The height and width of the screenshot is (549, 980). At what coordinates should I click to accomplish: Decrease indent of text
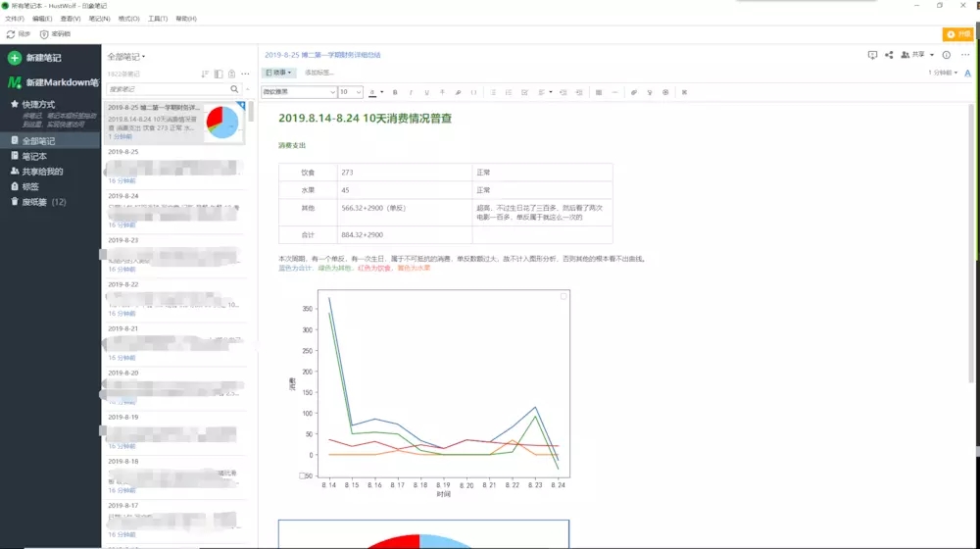tap(563, 92)
